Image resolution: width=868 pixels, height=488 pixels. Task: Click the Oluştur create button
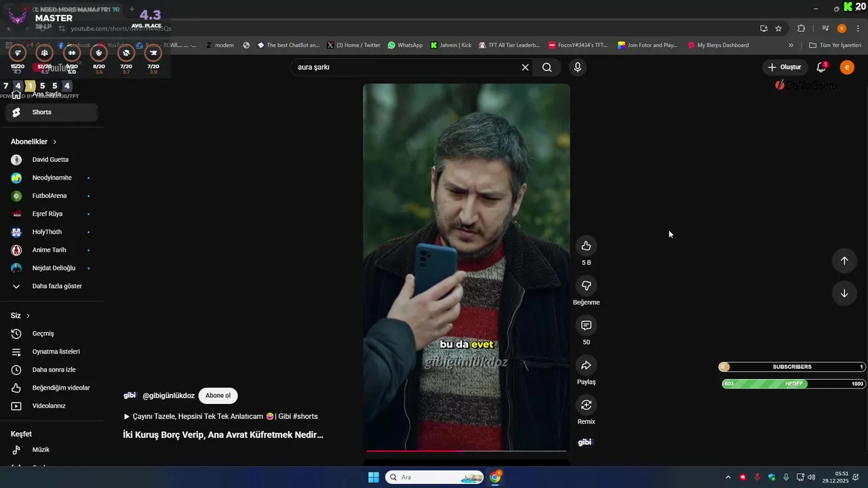[784, 67]
